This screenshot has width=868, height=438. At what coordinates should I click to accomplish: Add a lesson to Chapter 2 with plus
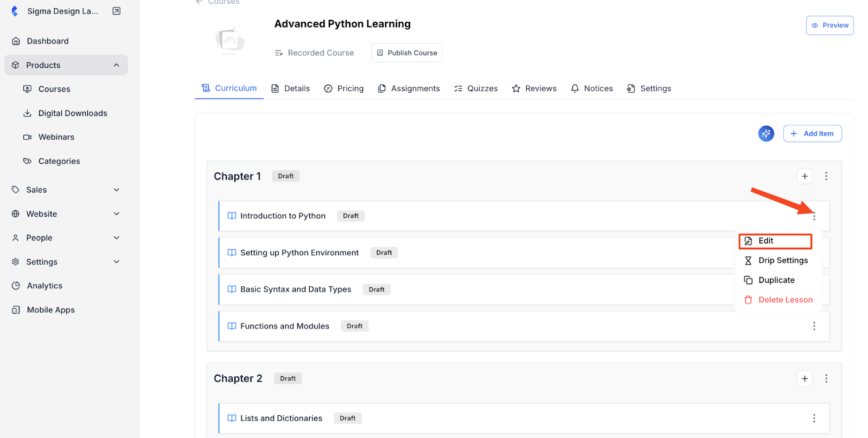805,378
